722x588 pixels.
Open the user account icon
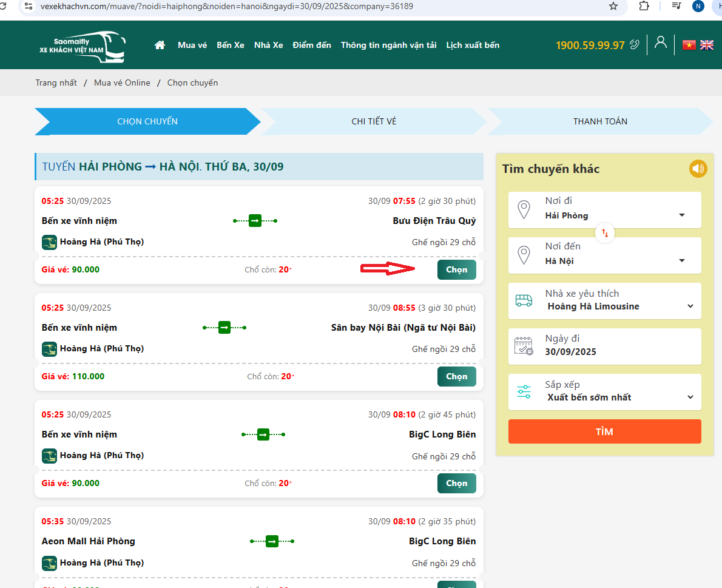click(x=661, y=42)
